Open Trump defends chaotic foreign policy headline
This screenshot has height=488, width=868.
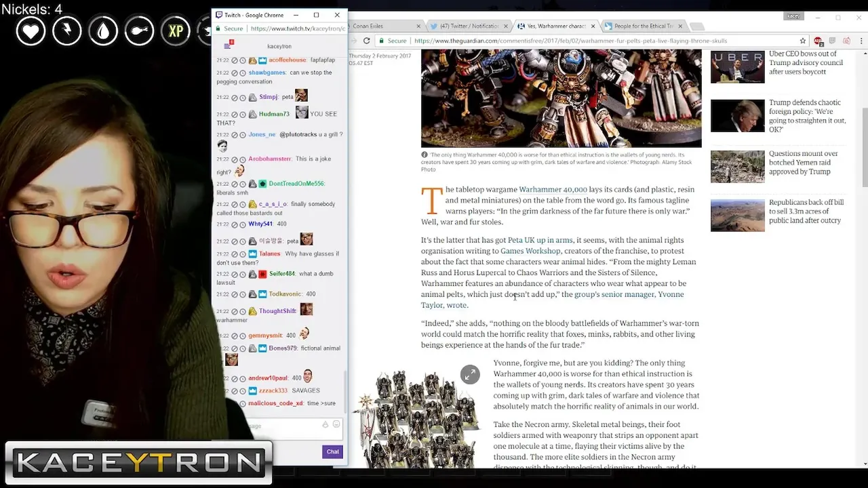(x=808, y=116)
